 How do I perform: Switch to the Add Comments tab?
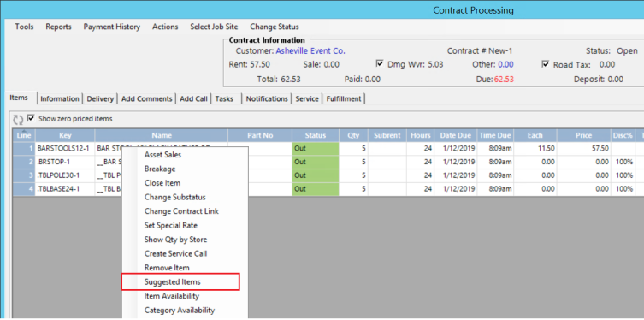tap(146, 98)
